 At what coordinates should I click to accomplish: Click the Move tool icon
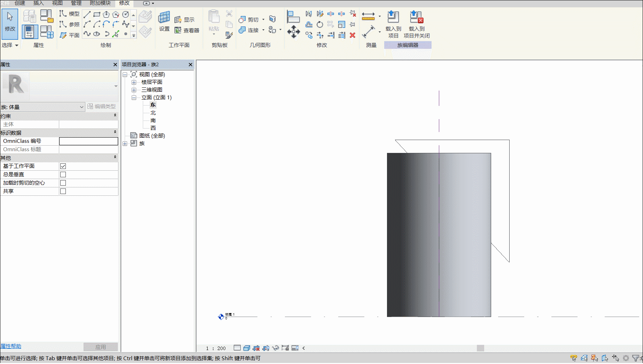294,32
